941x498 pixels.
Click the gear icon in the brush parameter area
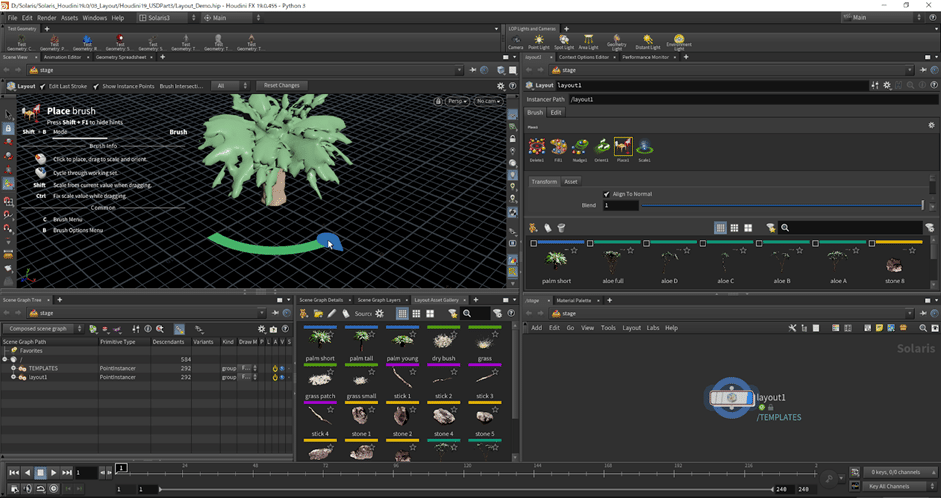click(931, 125)
